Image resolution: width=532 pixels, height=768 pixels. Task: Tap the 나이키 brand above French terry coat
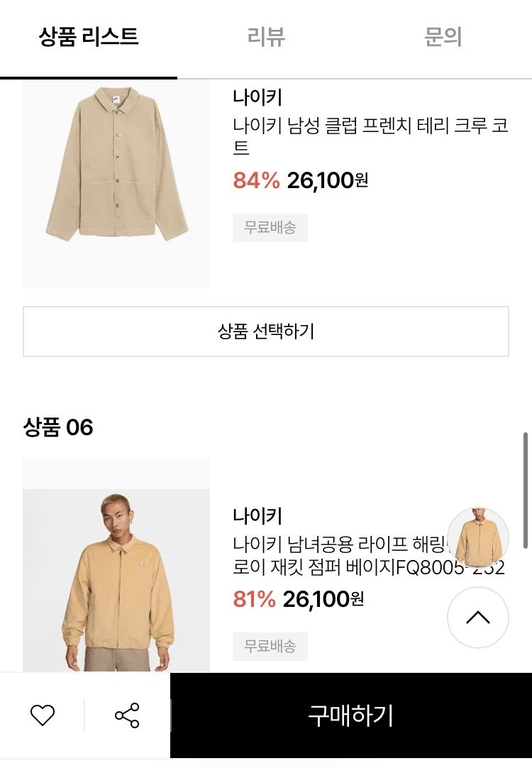[257, 97]
